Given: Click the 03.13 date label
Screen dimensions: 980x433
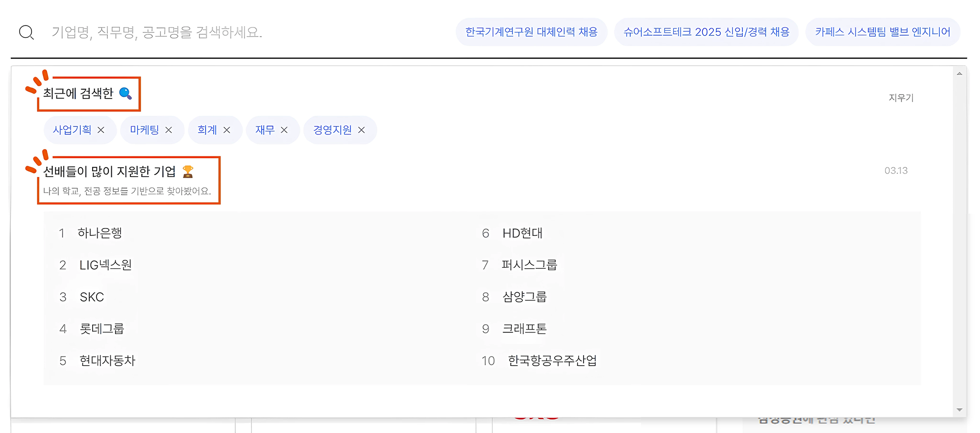Looking at the screenshot, I should point(896,171).
